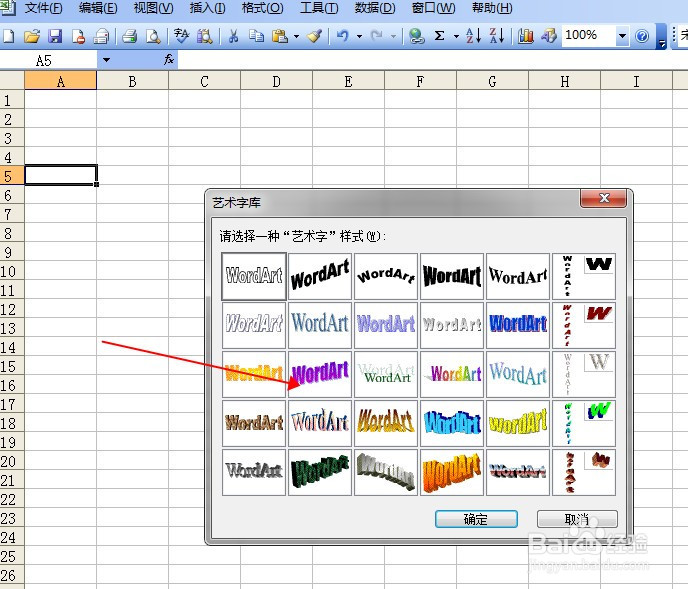Open the 工具(T) menu

point(319,8)
